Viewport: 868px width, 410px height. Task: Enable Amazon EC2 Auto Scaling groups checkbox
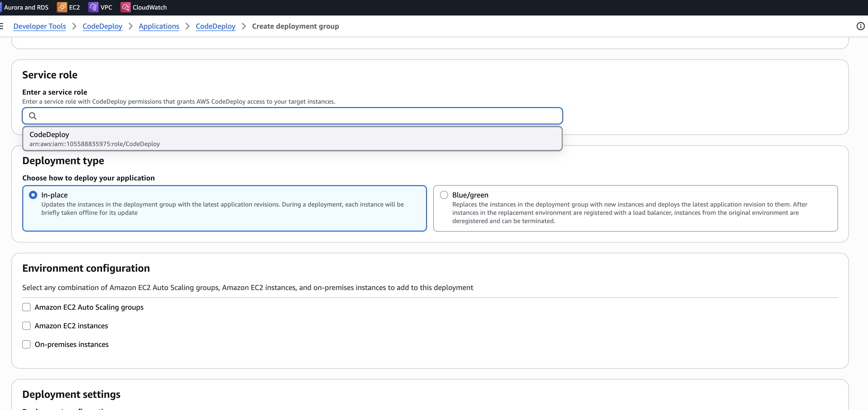pos(26,307)
